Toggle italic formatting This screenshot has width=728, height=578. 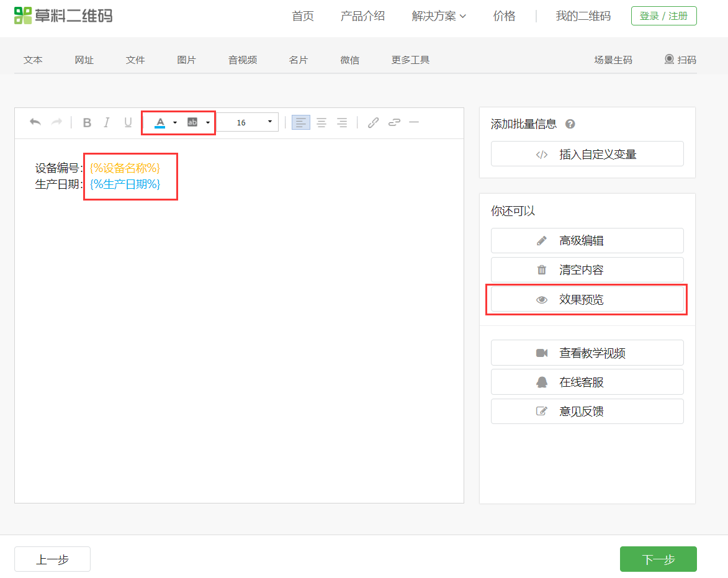(x=107, y=122)
